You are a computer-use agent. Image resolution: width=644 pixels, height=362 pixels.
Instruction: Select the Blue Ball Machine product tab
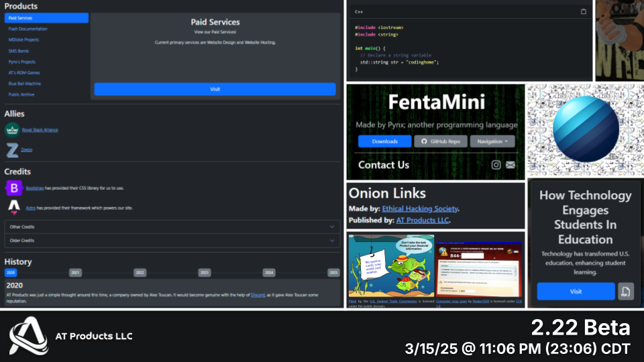(25, 84)
